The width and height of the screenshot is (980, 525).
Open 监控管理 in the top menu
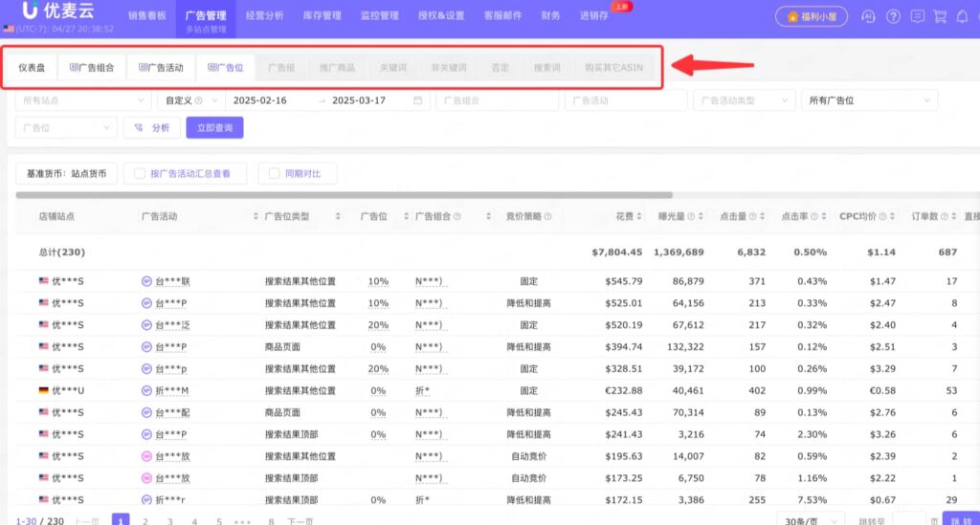(379, 15)
